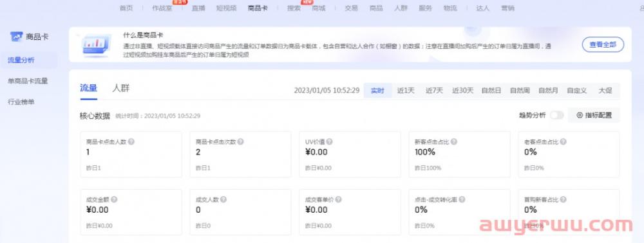Open 物流 in top navigation

point(450,8)
